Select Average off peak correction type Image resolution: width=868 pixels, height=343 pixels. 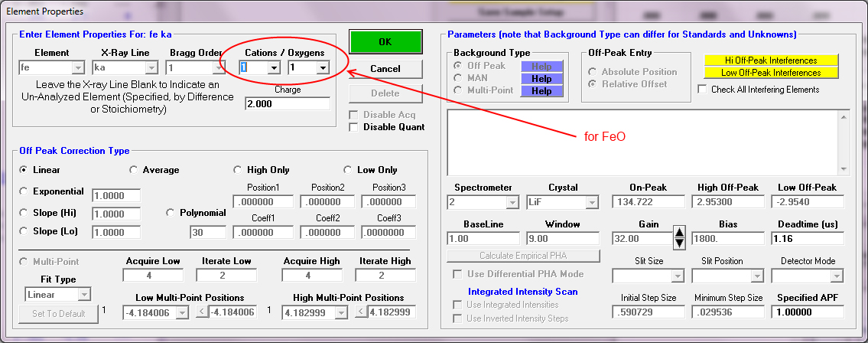(x=134, y=170)
